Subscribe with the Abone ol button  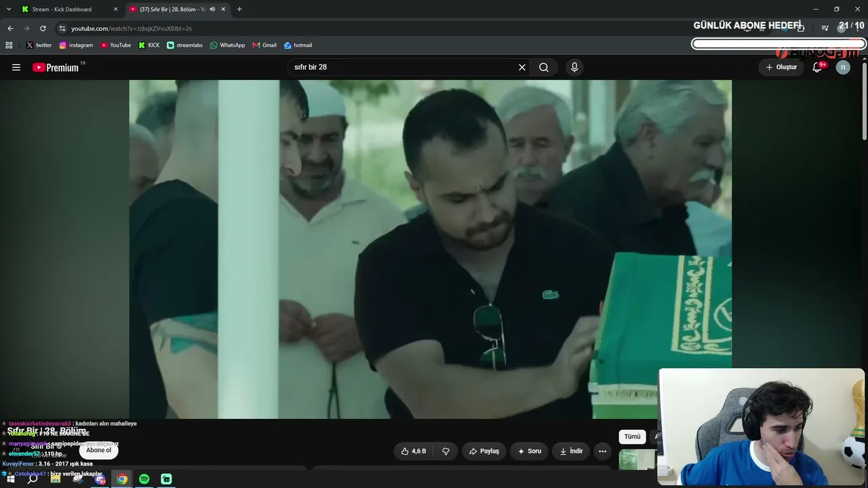point(98,450)
